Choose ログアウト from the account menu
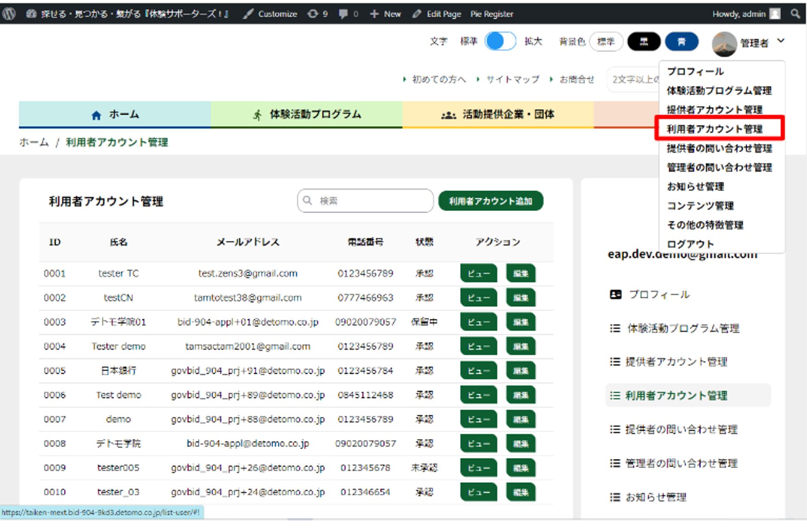 [690, 244]
